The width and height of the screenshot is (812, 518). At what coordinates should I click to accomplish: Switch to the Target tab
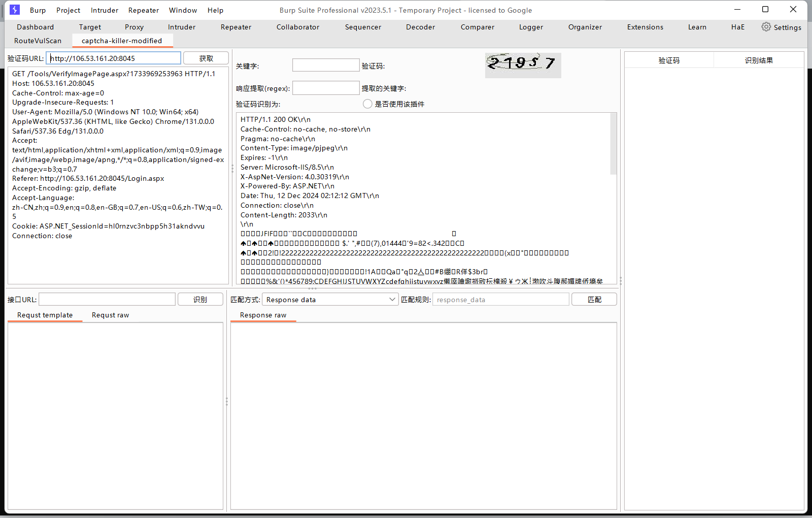click(x=90, y=27)
